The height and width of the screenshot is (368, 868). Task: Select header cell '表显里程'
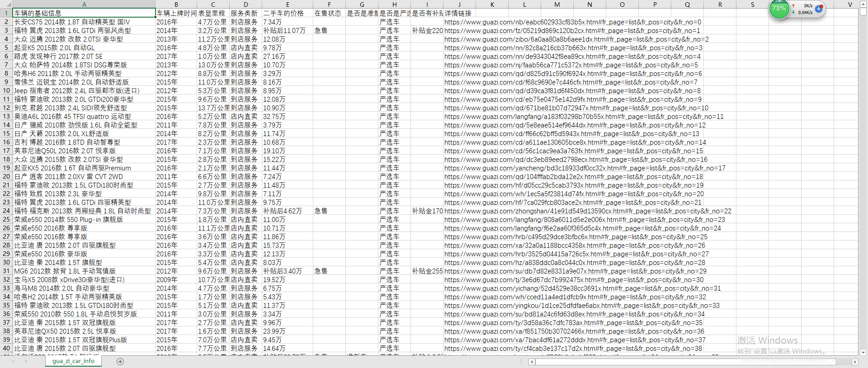click(213, 13)
